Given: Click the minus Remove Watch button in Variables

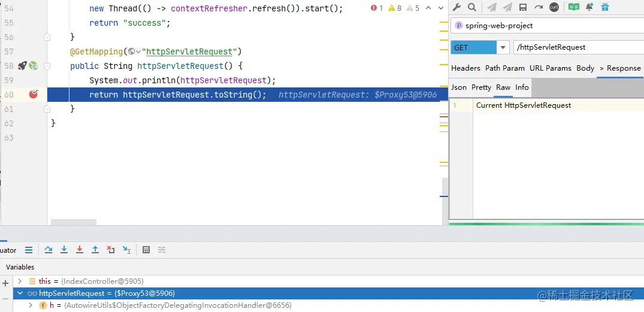Looking at the screenshot, I should point(5,299).
